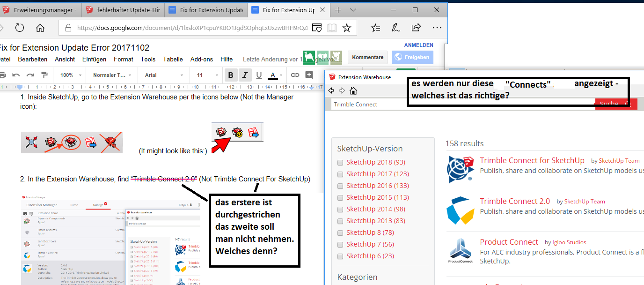Tick the SketchUp 8 (78) checkbox
The image size is (644, 285).
(x=340, y=233)
